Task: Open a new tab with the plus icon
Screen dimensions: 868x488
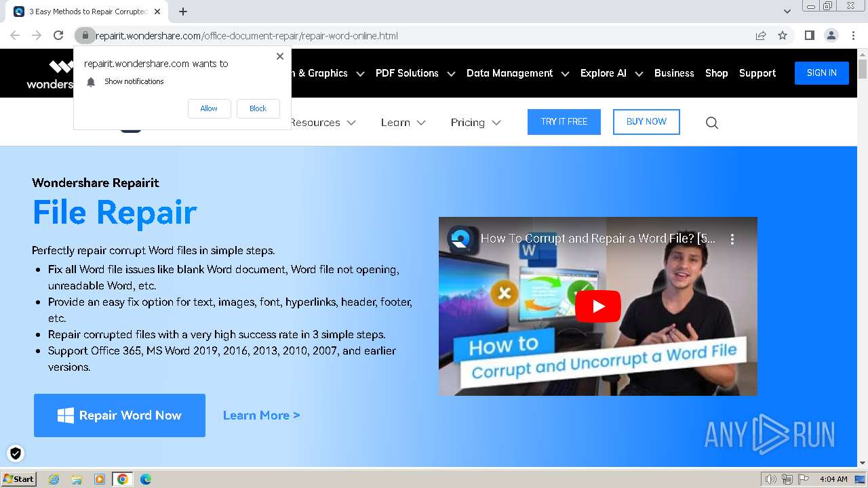Action: point(183,12)
